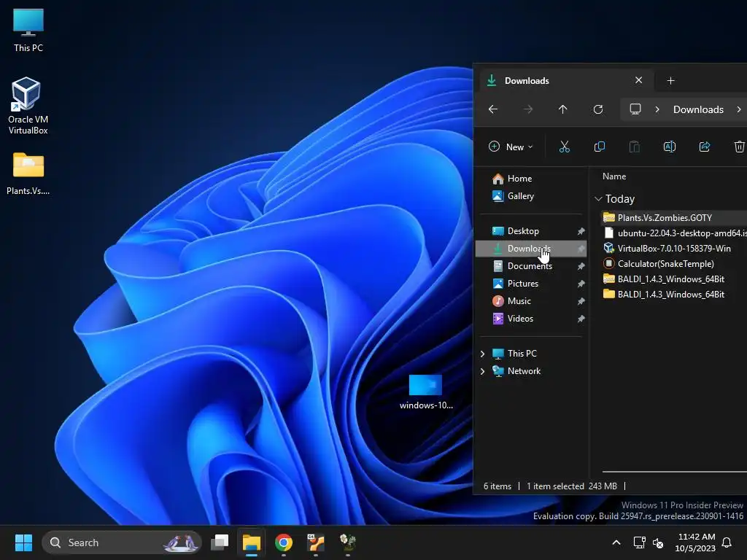Add a new File Explorer tab
This screenshot has height=560, width=747.
pyautogui.click(x=670, y=80)
